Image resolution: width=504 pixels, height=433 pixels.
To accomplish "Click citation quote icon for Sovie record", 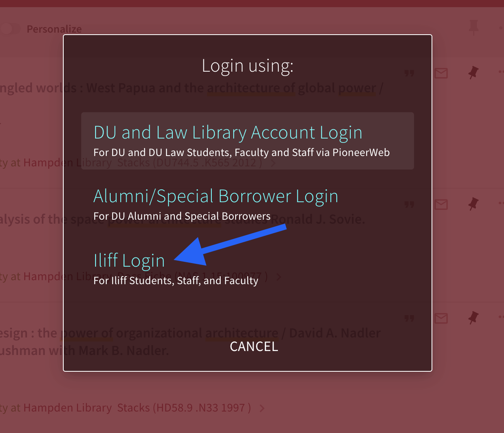I will click(409, 205).
